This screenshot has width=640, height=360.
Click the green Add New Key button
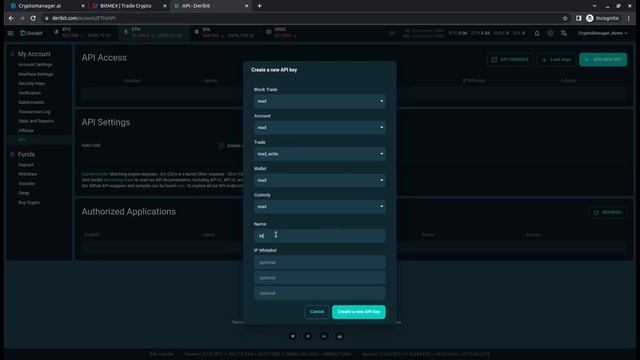coord(603,60)
